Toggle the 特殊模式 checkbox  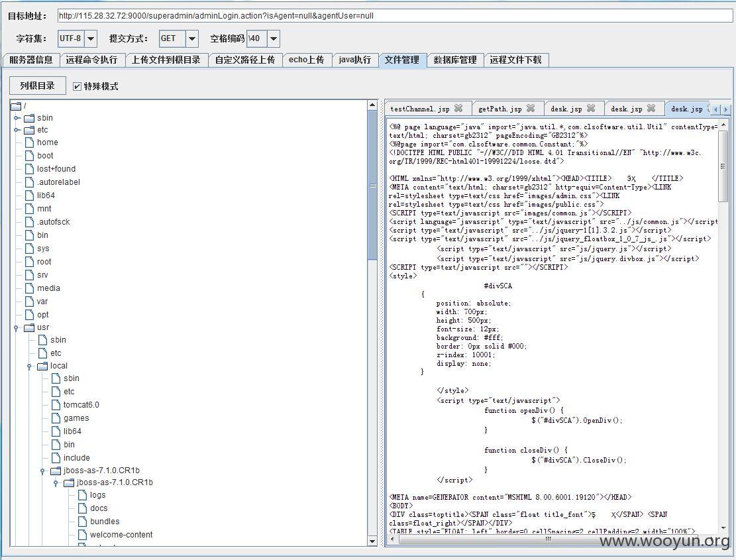77,86
